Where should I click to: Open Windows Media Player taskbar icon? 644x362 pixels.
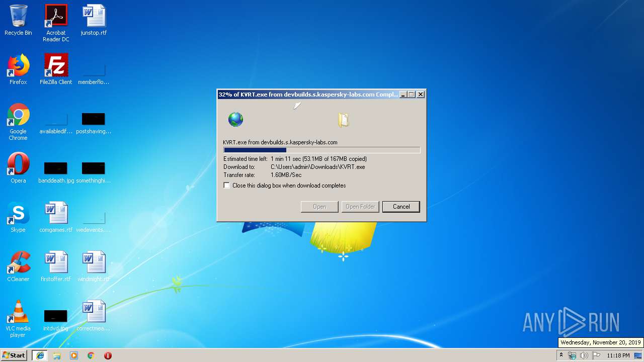pos(74,355)
